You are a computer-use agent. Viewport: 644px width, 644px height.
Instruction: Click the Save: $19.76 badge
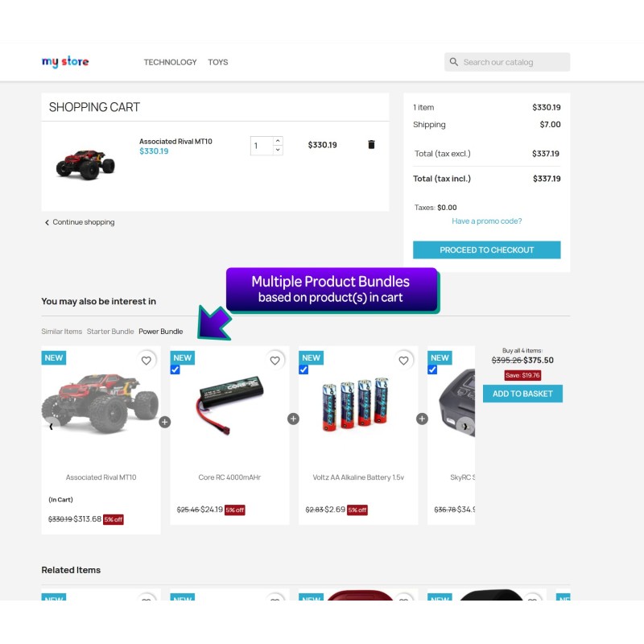522,375
